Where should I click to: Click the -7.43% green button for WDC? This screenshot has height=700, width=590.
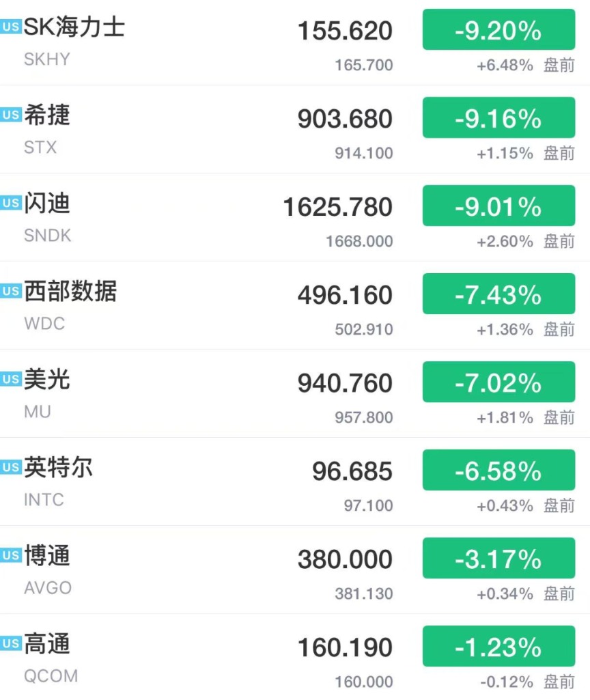[x=498, y=294]
